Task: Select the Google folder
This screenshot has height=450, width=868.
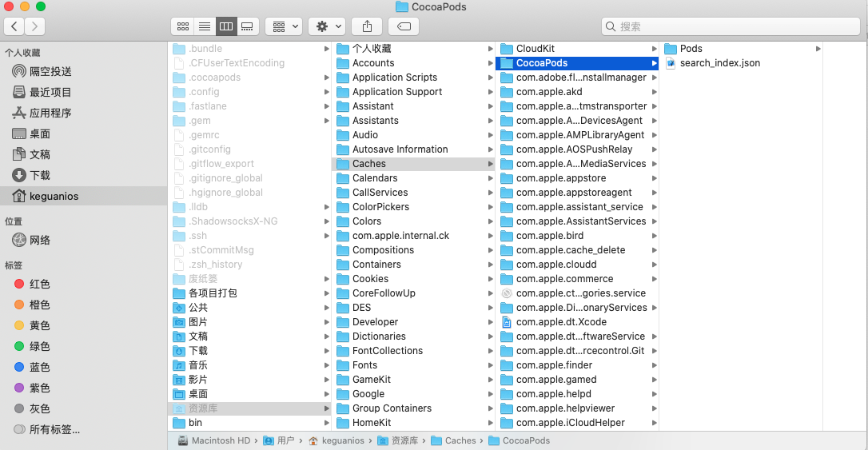Action: point(413,394)
